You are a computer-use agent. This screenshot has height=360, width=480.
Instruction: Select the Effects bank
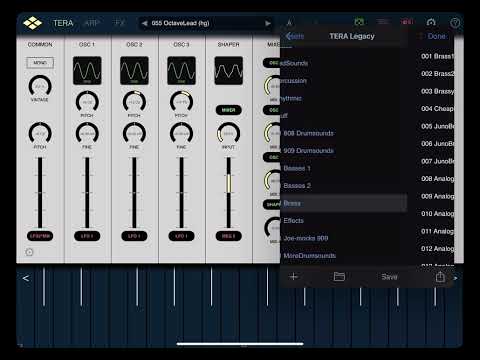pos(343,220)
